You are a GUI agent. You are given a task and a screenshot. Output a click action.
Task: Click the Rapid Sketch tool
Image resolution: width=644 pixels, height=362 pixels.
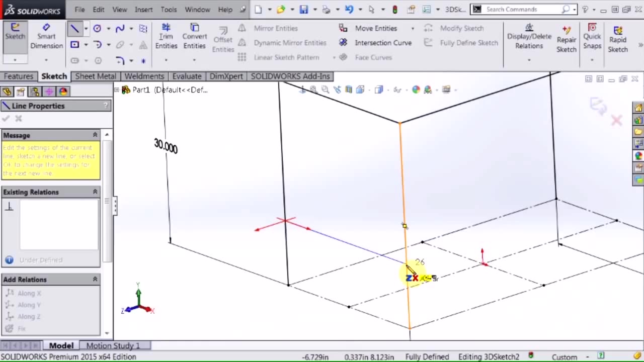(x=618, y=40)
